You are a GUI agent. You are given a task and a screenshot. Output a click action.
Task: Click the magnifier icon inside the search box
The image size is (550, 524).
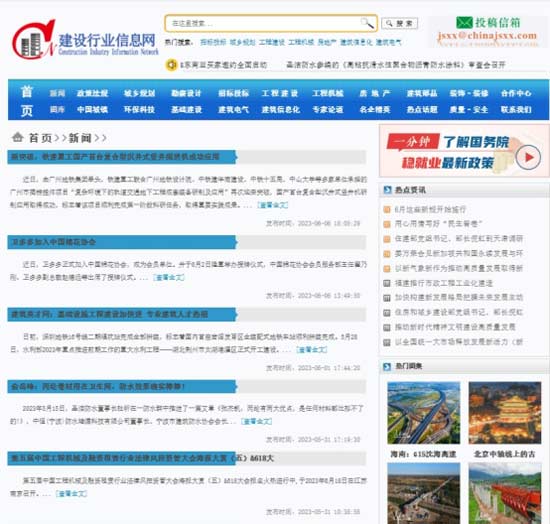pyautogui.click(x=367, y=23)
